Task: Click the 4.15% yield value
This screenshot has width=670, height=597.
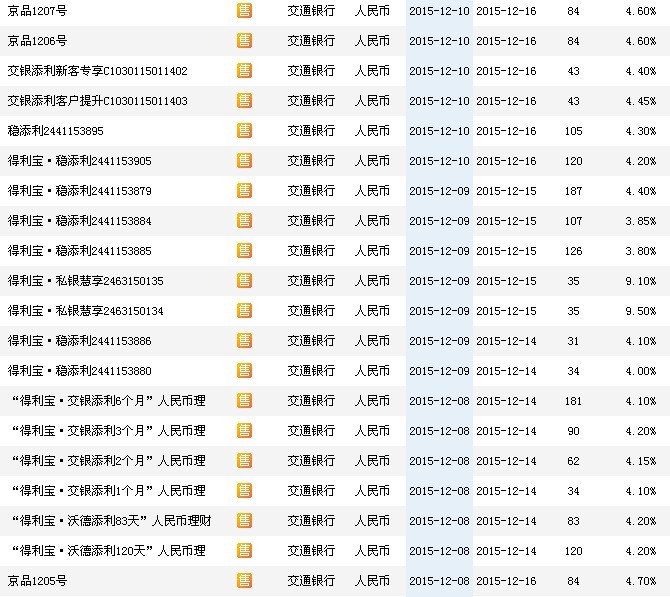Action: click(641, 461)
